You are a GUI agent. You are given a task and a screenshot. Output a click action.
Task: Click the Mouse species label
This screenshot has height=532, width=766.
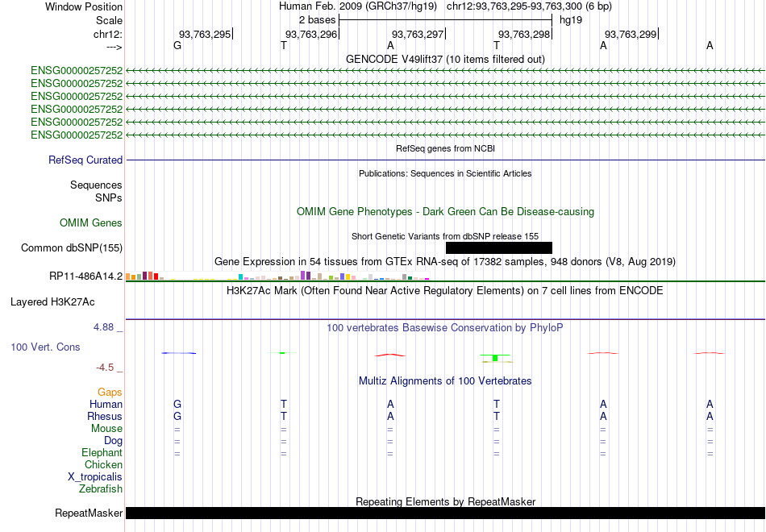tap(106, 429)
